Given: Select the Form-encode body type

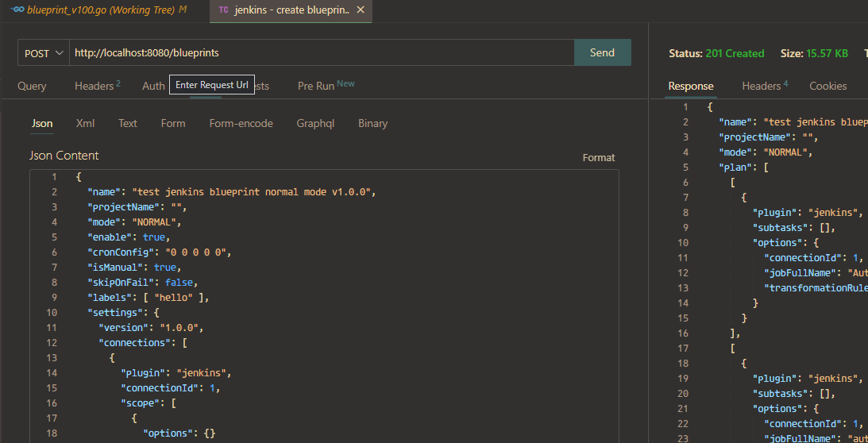Looking at the screenshot, I should (x=241, y=124).
